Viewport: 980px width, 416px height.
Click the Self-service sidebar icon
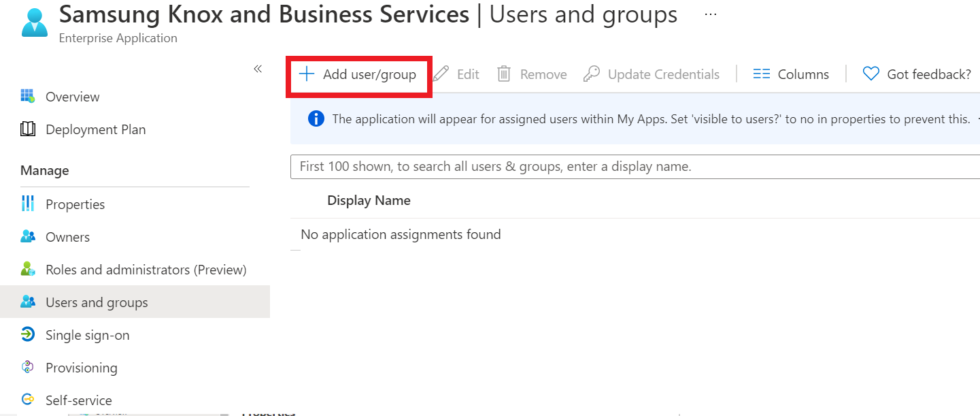(x=29, y=400)
